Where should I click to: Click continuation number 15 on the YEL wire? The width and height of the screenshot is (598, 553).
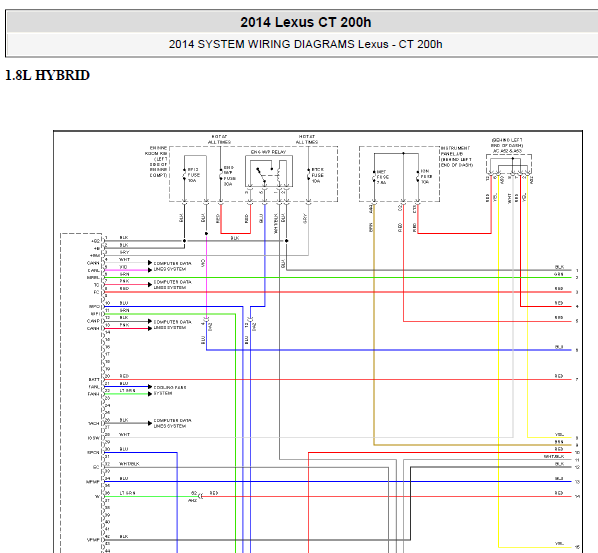(x=577, y=548)
